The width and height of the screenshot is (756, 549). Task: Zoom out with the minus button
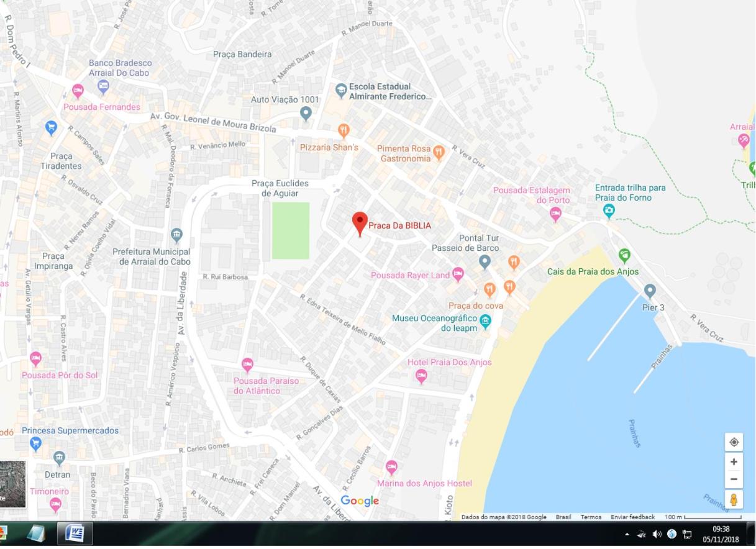point(734,479)
